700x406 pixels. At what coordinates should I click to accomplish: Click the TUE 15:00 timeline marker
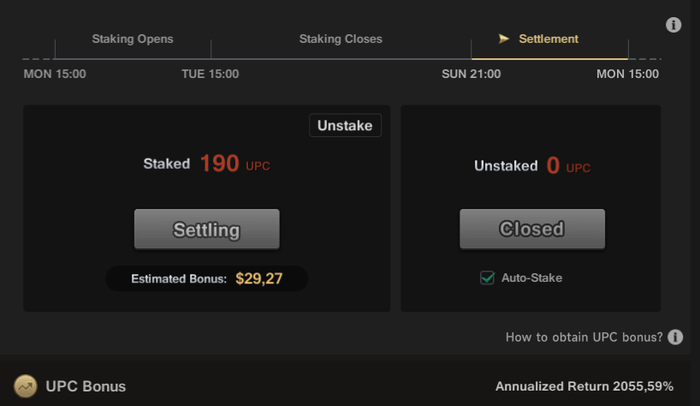pos(210,74)
